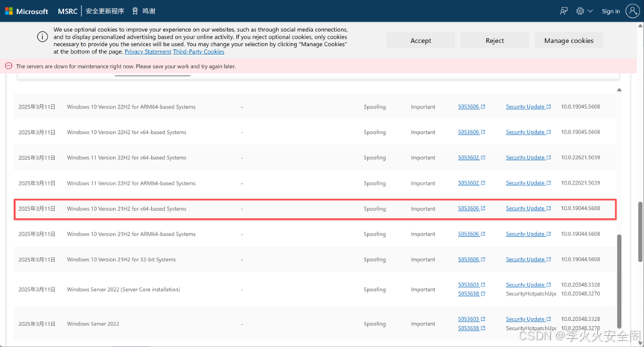Viewport: 644px width, 347px height.
Task: Open the 鸣谢 acknowledgements menu item
Action: (x=144, y=11)
